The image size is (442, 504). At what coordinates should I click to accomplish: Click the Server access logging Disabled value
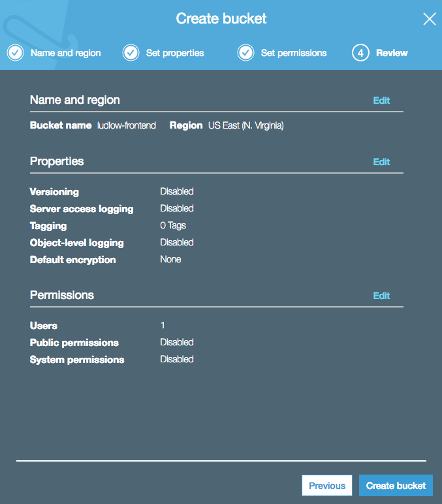tap(177, 208)
